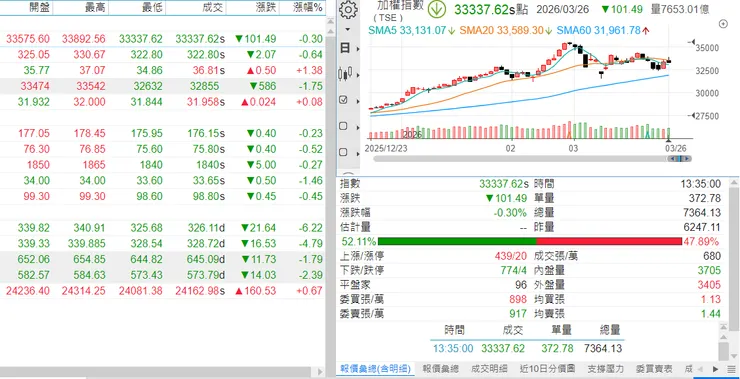The image size is (740, 379).
Task: Click the green down-arrow circle icon
Action: 437,9
